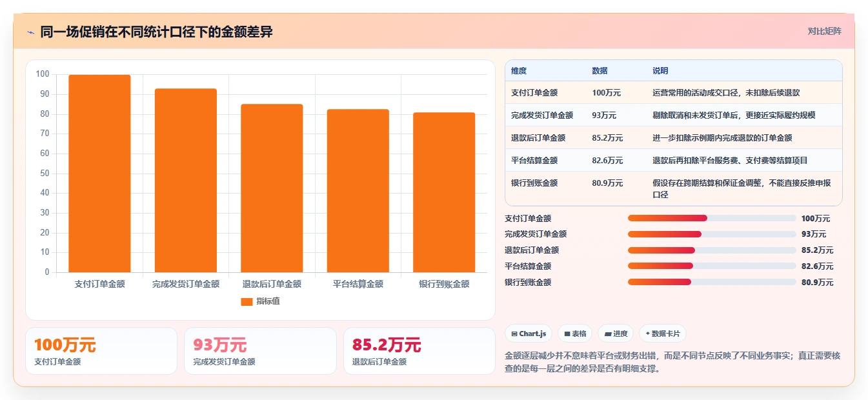Click table value 82.6万元 in 数据 column
Screen dimensions: 868x400
click(607, 161)
